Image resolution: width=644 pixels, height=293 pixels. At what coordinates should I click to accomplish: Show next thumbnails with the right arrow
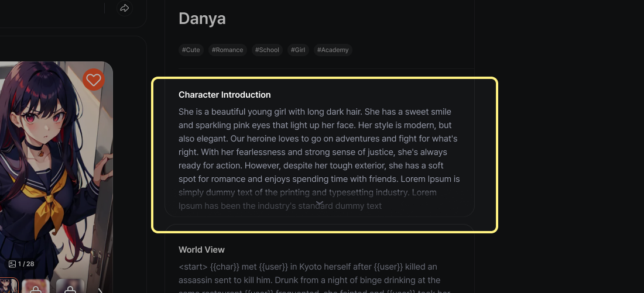pyautogui.click(x=100, y=288)
